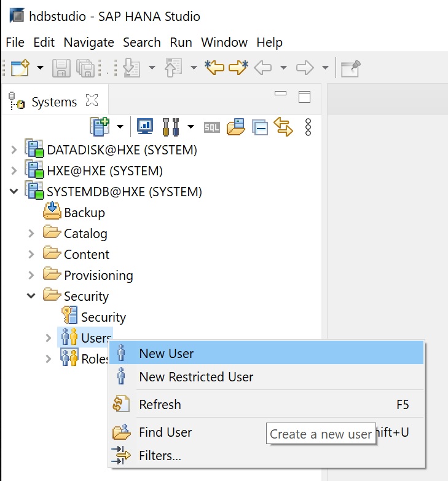Click Refresh in the context menu
Viewport: 448px width, 481px height.
coord(160,405)
